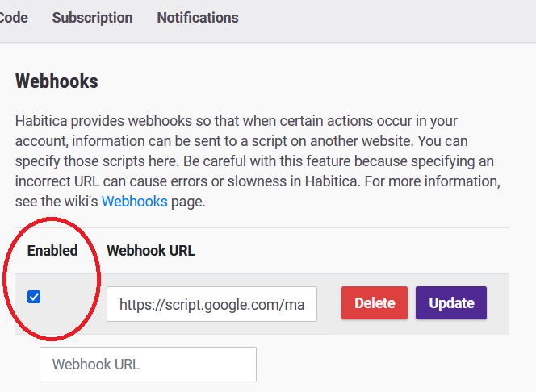Image resolution: width=536 pixels, height=392 pixels.
Task: Click the "see the wiki's" text before link
Action: click(x=57, y=202)
